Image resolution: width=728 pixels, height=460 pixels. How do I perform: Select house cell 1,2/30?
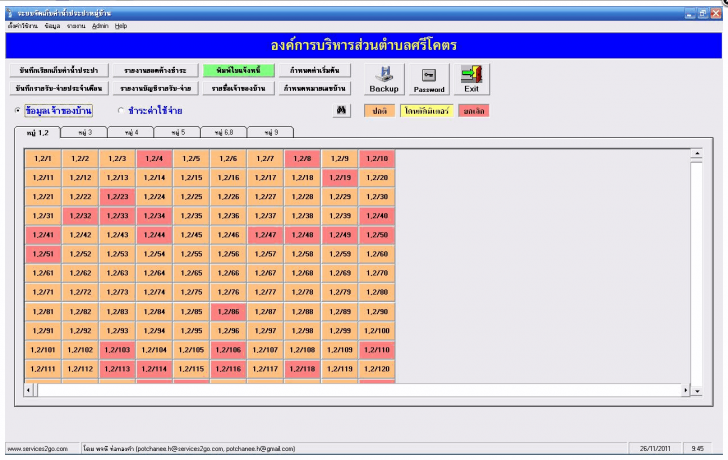click(377, 196)
